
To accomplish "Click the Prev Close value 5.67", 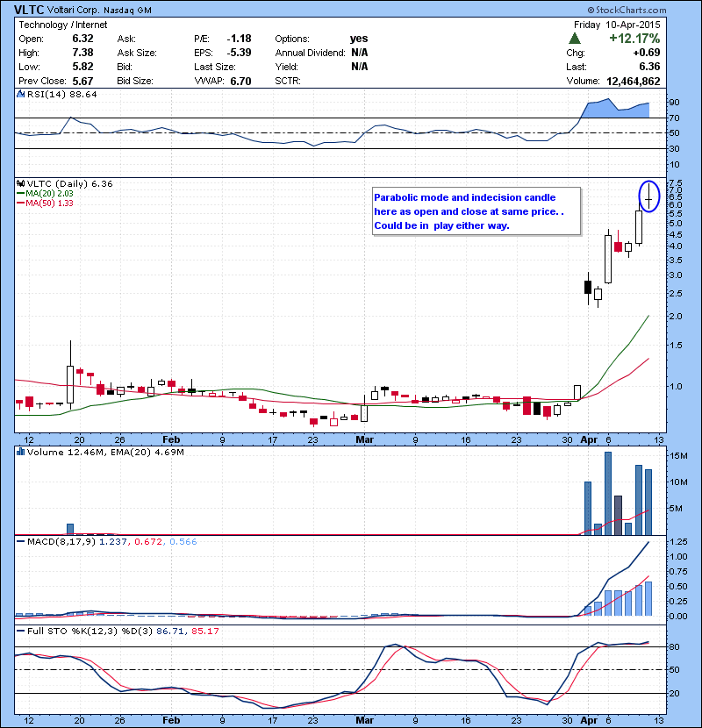I will (82, 81).
